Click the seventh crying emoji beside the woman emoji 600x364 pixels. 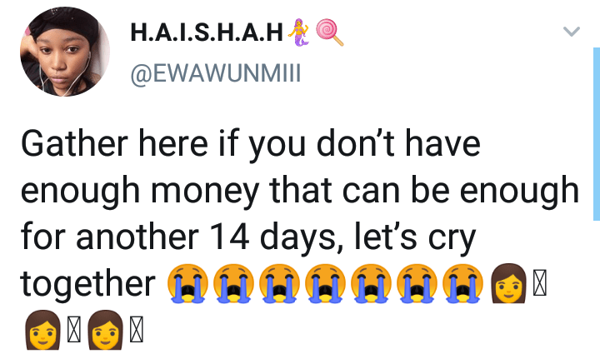462,283
